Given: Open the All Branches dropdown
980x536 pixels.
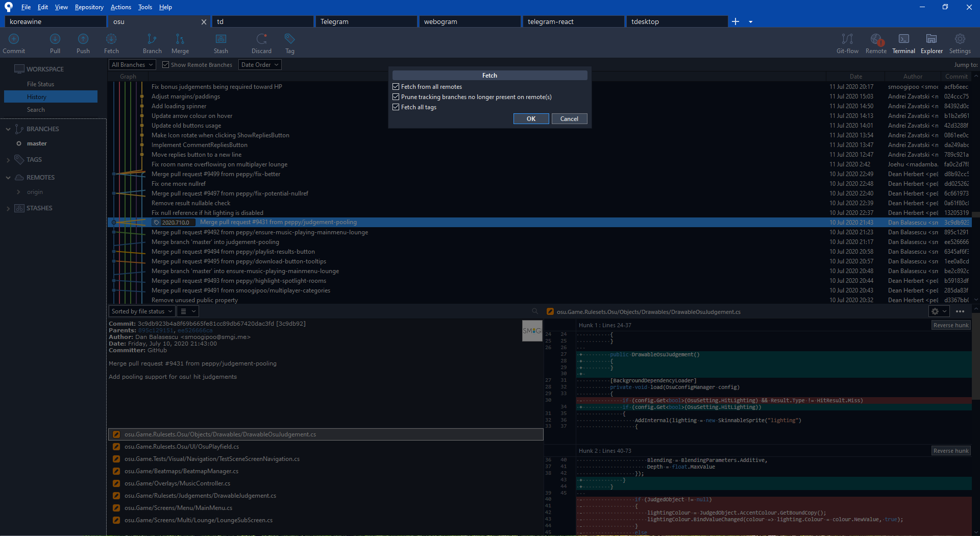Looking at the screenshot, I should [x=131, y=64].
